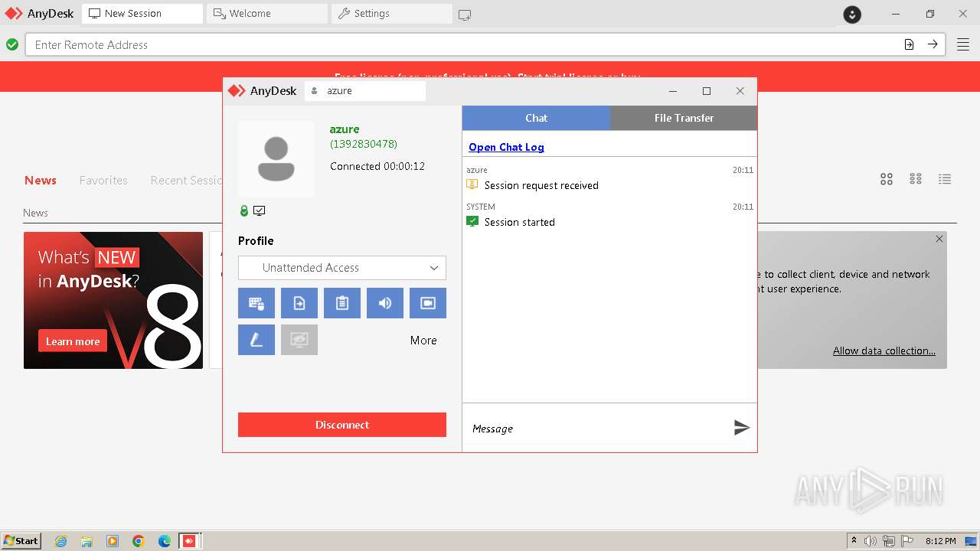Select the News section tab
This screenshot has height=551, width=980.
[41, 181]
